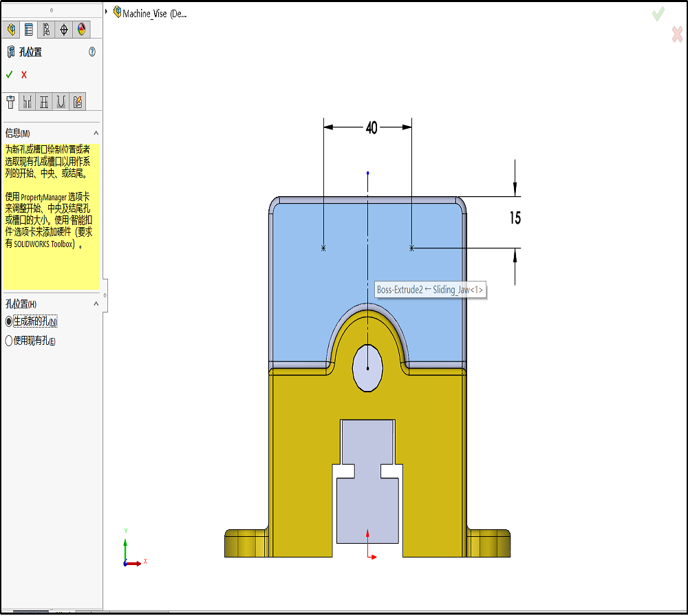The image size is (688, 616).
Task: Click the left sketch point on the blue face
Action: [x=323, y=248]
